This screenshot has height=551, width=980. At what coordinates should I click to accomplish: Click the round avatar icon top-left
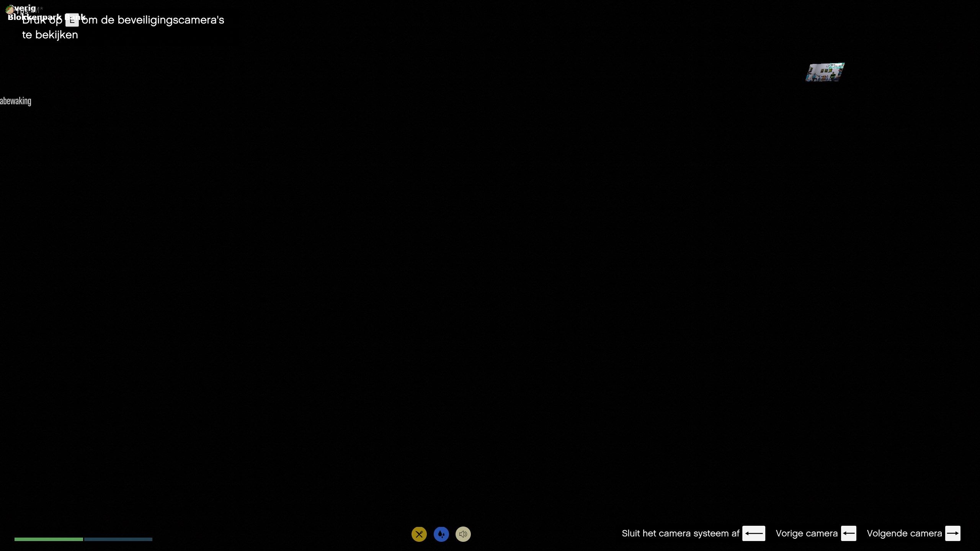[10, 9]
